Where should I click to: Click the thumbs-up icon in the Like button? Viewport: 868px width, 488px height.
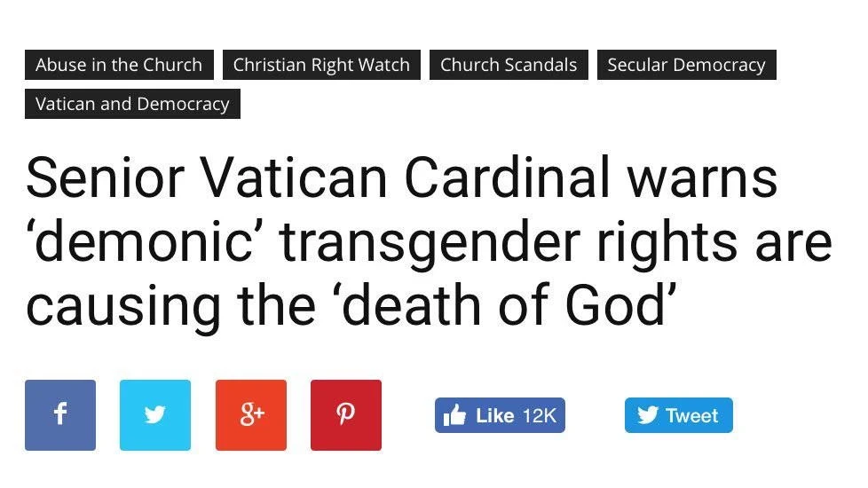pos(455,416)
